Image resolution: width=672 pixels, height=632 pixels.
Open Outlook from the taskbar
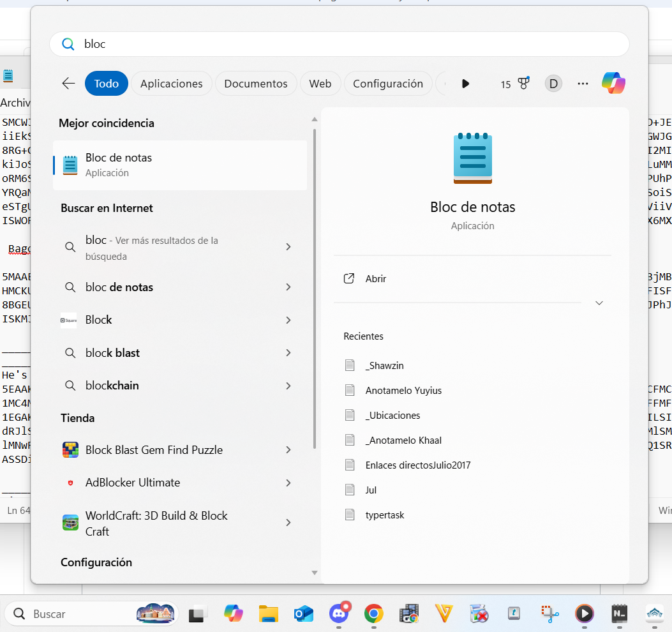(303, 614)
